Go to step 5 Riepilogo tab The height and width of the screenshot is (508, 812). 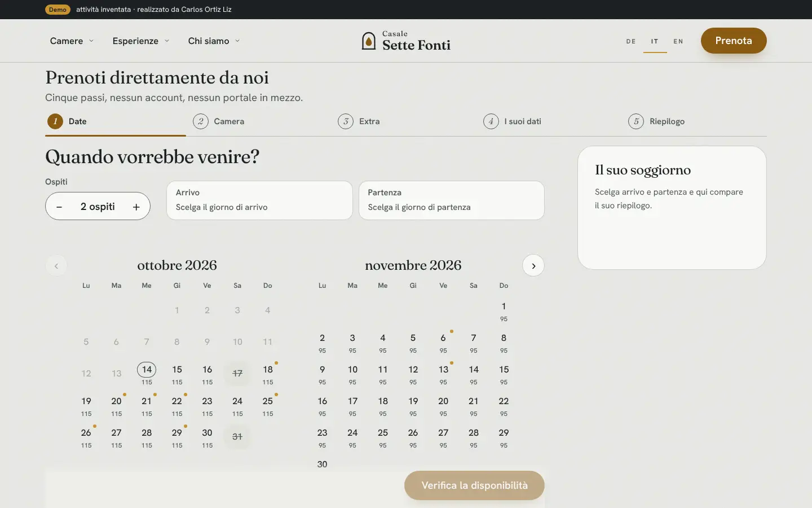[696, 121]
